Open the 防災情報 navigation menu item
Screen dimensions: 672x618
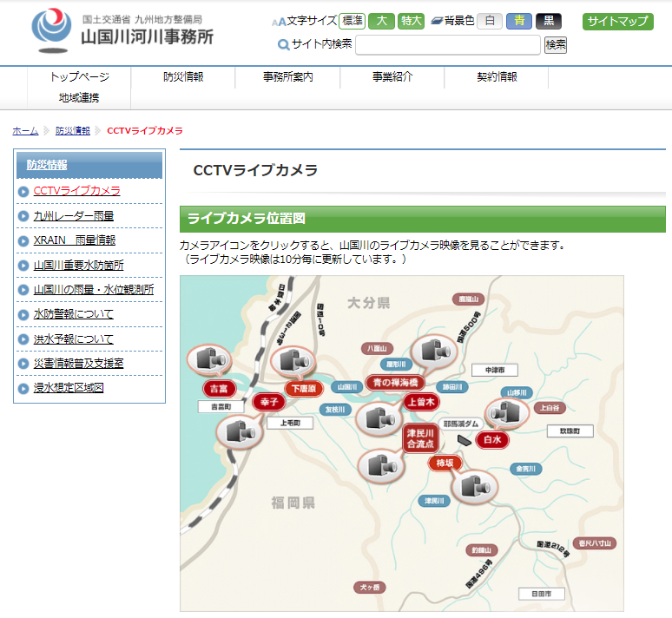[x=183, y=77]
